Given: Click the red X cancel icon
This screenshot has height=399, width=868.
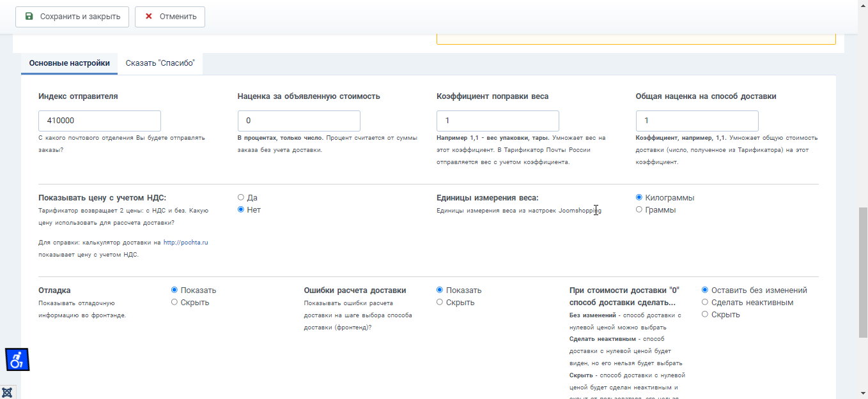Looking at the screenshot, I should click(x=148, y=17).
